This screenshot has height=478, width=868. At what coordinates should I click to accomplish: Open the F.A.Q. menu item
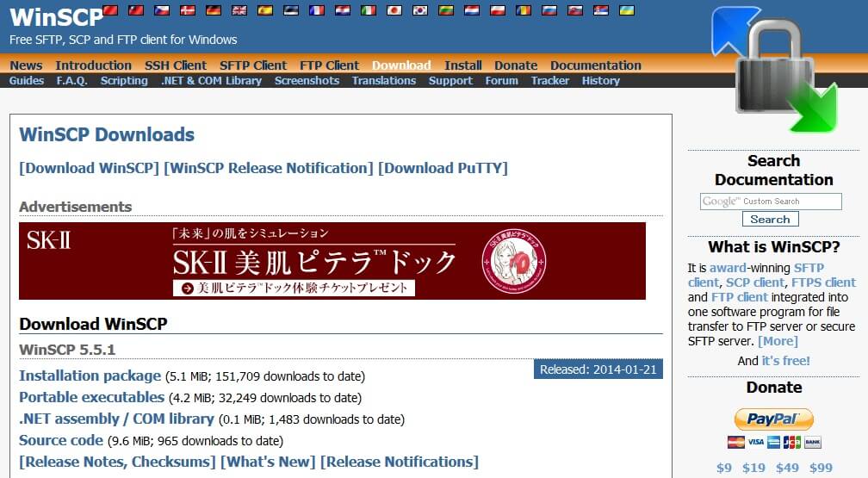72,80
